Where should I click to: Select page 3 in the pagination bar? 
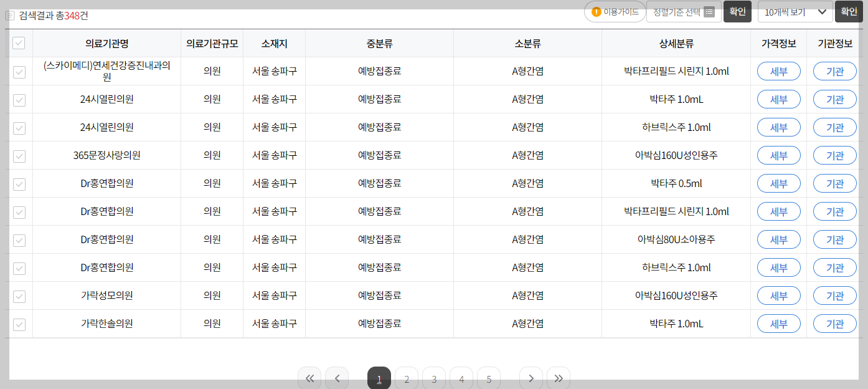click(433, 377)
